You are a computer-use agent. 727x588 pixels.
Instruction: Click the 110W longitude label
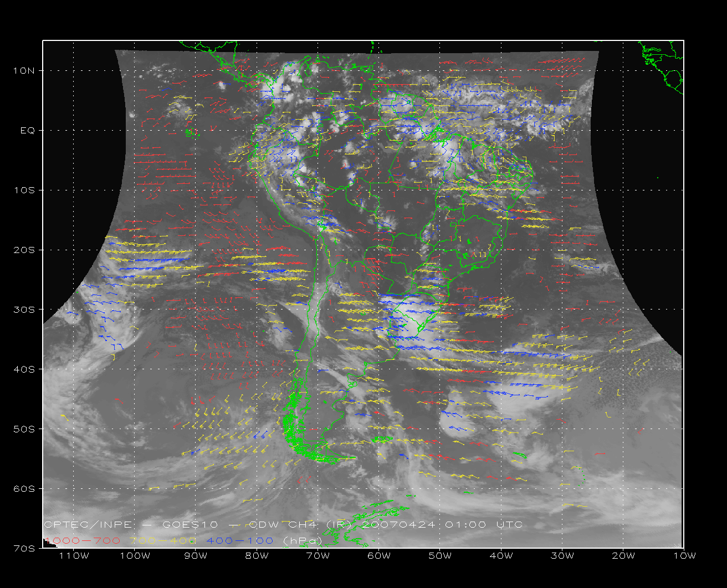point(74,555)
